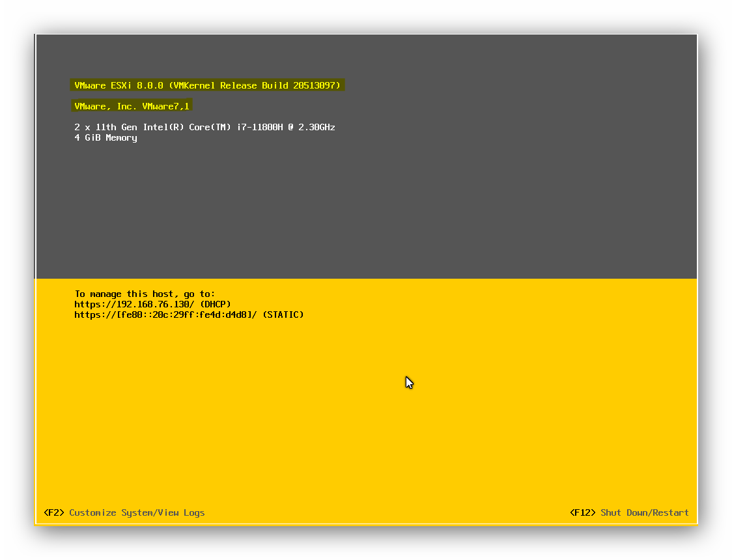732x560 pixels.
Task: Select the VMware, Inc. VMware7,1 hardware banner
Action: click(x=130, y=105)
